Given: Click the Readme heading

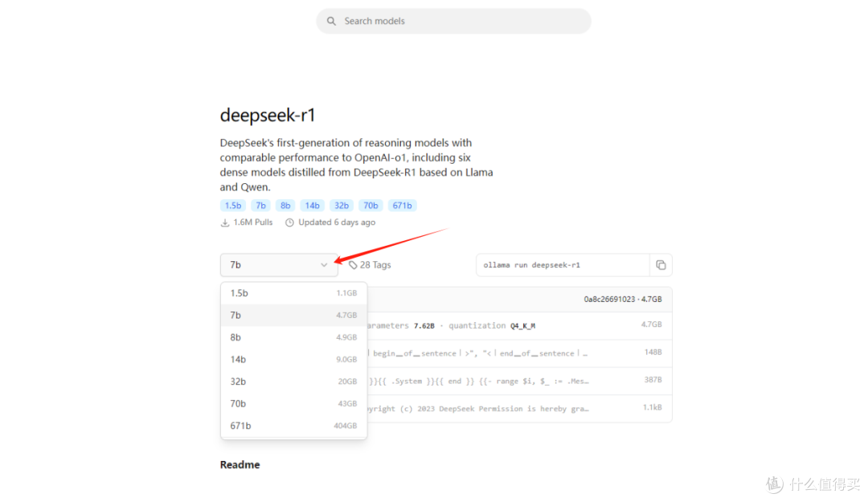Looking at the screenshot, I should 240,465.
